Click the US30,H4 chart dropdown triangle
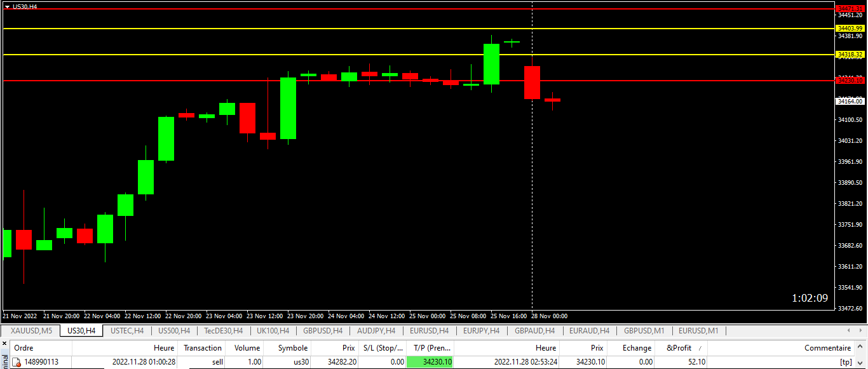The width and height of the screenshot is (868, 369). 7,6
